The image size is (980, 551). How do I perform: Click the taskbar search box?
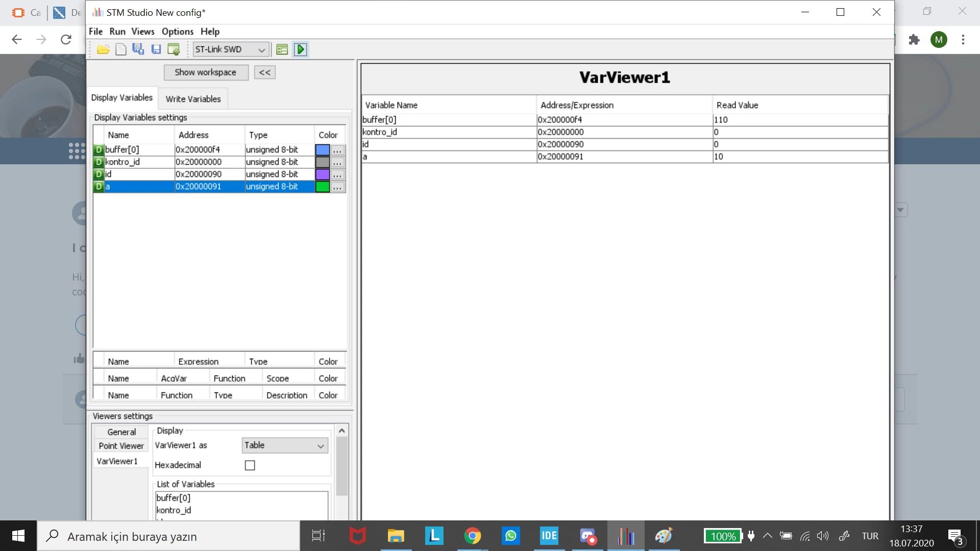[x=168, y=536]
